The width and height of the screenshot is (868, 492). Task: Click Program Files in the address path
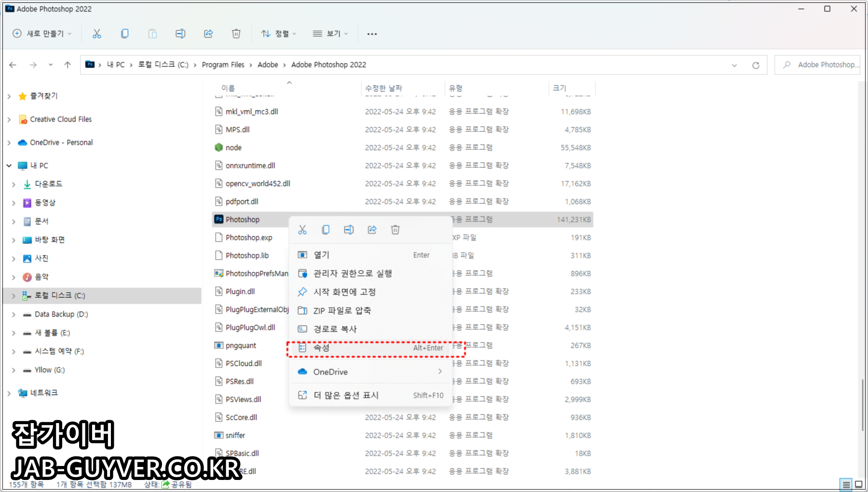pos(223,65)
